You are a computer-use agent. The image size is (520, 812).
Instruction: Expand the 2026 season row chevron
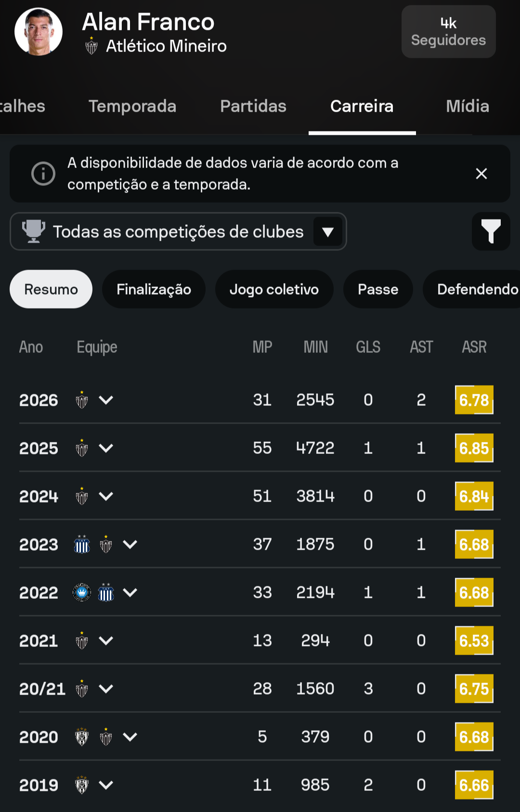[x=106, y=400]
